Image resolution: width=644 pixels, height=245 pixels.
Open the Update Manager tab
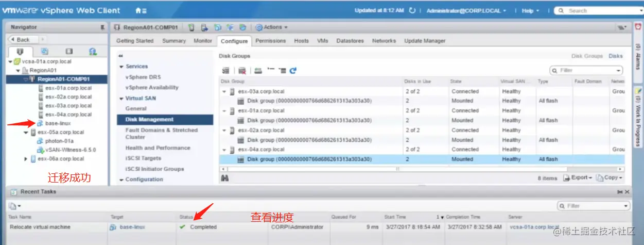tap(425, 41)
